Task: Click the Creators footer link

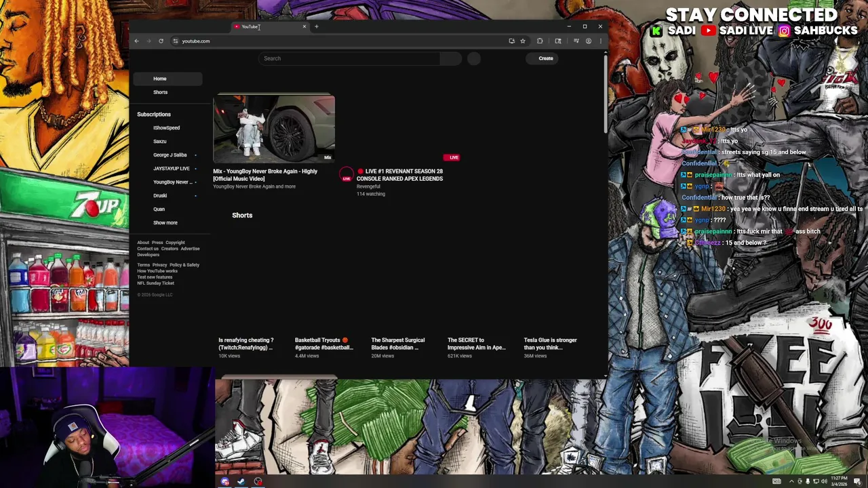Action: 170,249
